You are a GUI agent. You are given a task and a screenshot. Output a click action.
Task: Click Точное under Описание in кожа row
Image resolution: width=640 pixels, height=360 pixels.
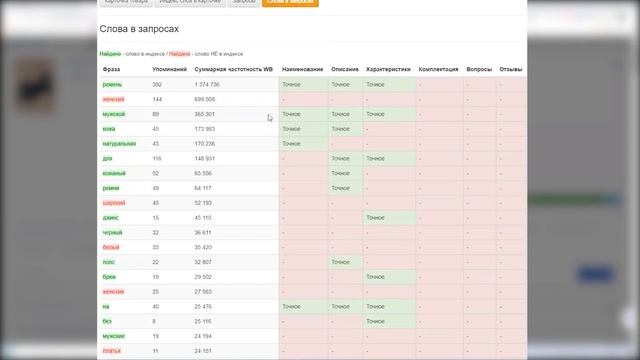click(x=340, y=129)
